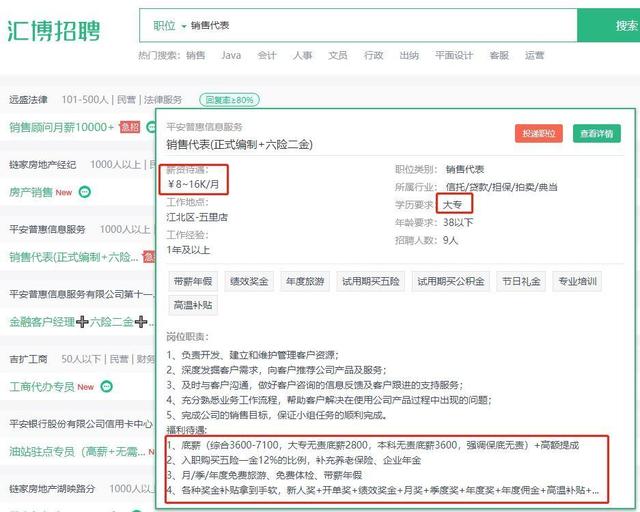Open job 油站驻点专员 (高薪+无需...
This screenshot has height=512, width=640.
(77, 451)
